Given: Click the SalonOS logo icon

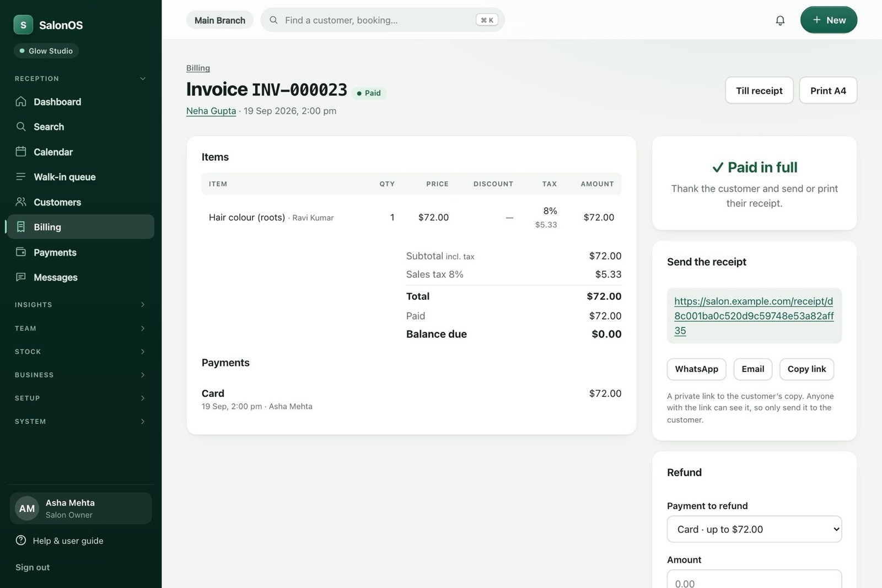Looking at the screenshot, I should pos(23,25).
